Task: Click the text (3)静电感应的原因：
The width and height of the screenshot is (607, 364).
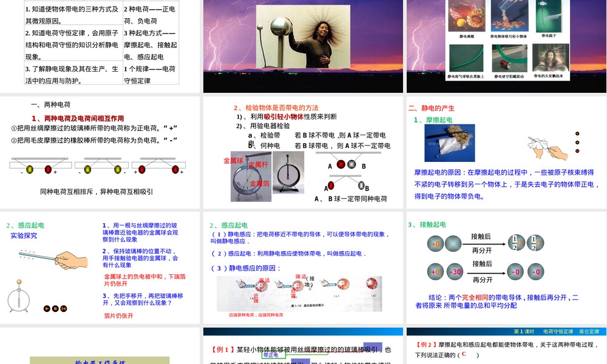Action: click(246, 268)
